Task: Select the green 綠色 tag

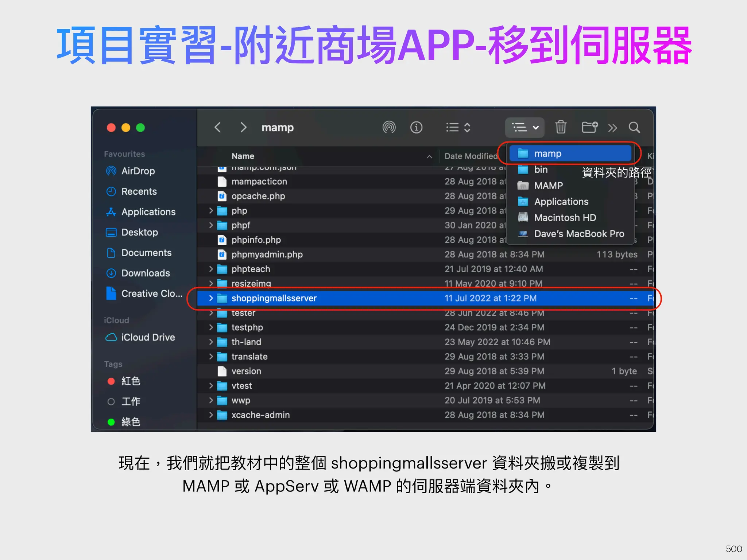Action: click(x=124, y=422)
